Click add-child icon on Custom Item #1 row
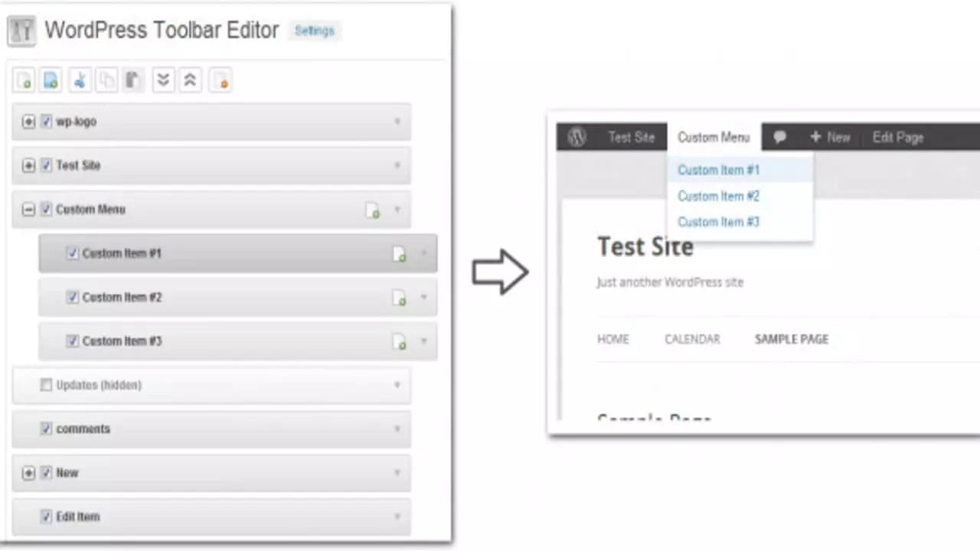This screenshot has height=551, width=980. (399, 254)
